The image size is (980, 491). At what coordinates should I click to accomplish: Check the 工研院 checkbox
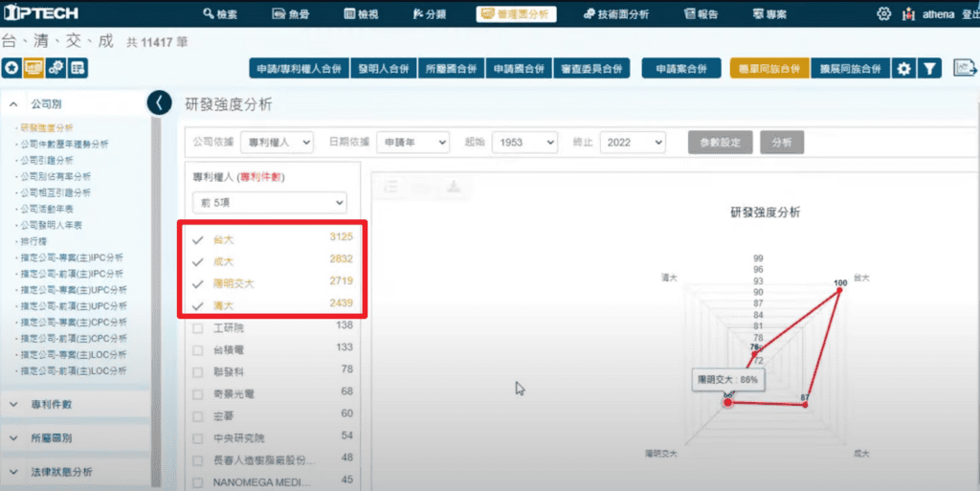point(198,327)
